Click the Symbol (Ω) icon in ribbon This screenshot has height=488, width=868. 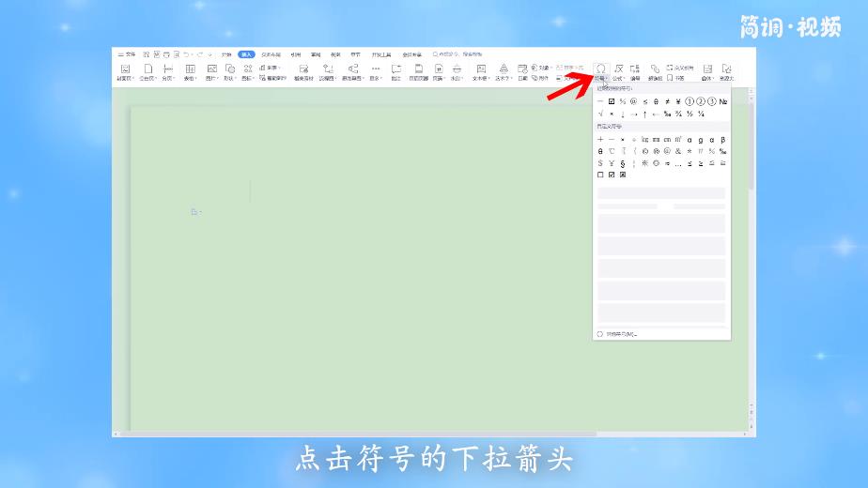pyautogui.click(x=600, y=69)
